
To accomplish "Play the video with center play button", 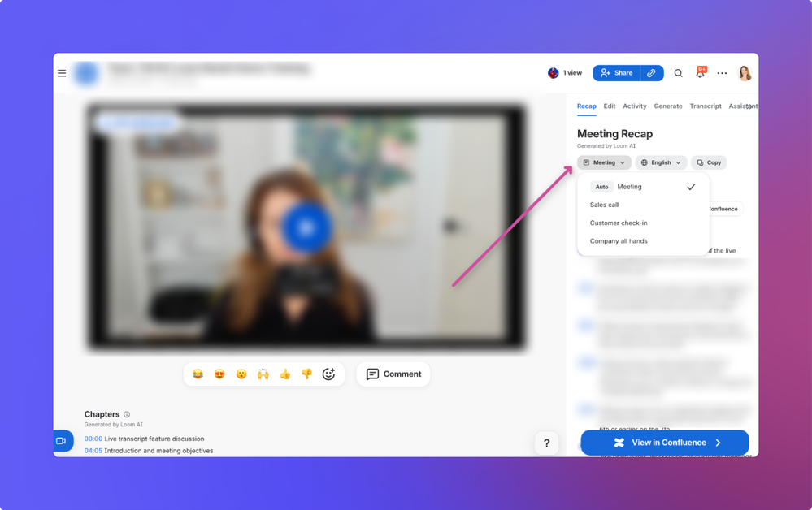I will [x=306, y=227].
